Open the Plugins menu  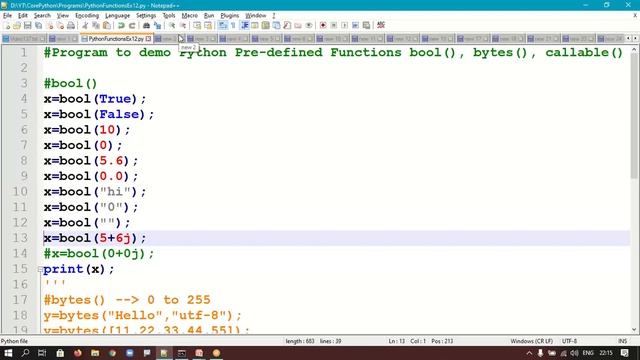tap(229, 16)
